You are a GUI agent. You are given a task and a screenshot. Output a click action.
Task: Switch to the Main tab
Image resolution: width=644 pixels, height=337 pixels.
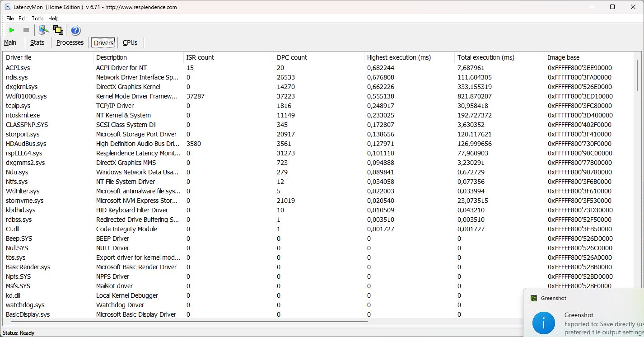tap(10, 42)
